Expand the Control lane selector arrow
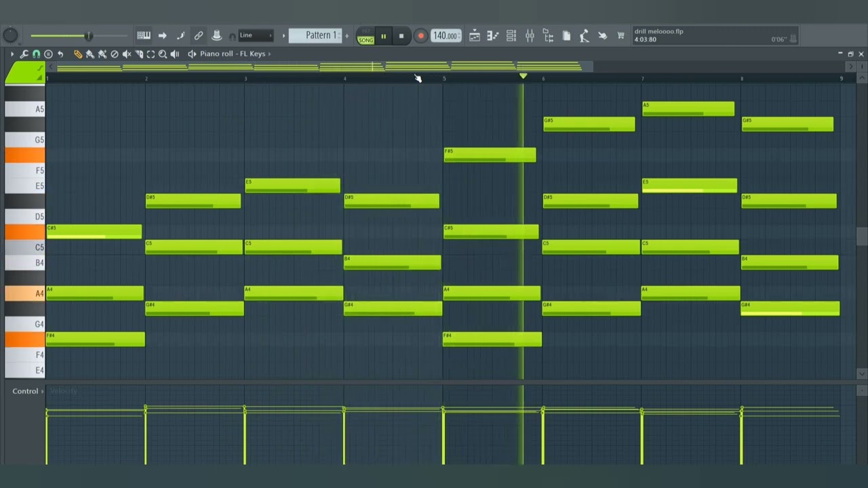This screenshot has height=488, width=868. pos(43,391)
